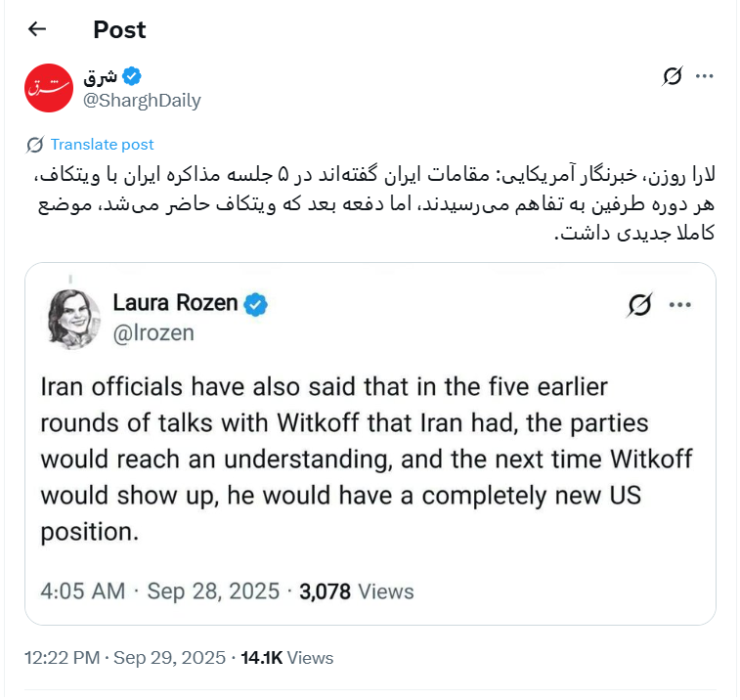The image size is (740, 700).
Task: Open the Laura Rozen display name
Action: (x=175, y=303)
